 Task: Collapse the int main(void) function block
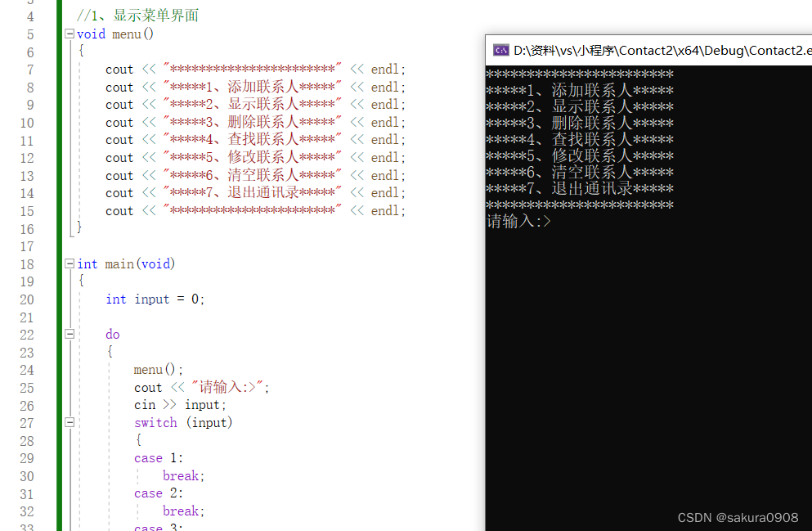click(x=70, y=264)
